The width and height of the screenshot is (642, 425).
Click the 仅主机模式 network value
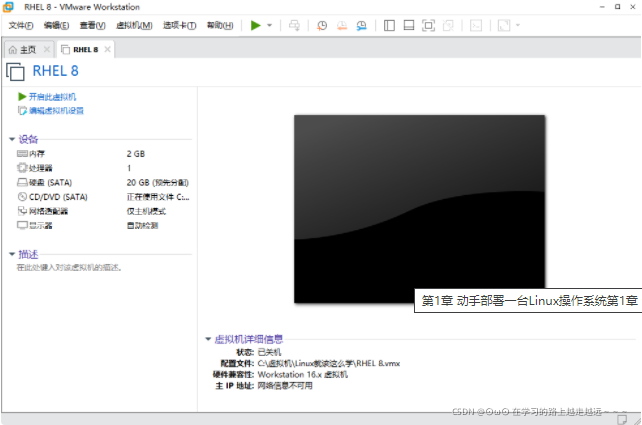point(146,211)
